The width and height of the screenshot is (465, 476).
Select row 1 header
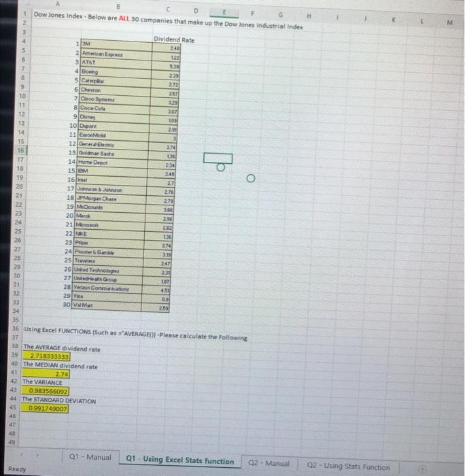tap(25, 14)
